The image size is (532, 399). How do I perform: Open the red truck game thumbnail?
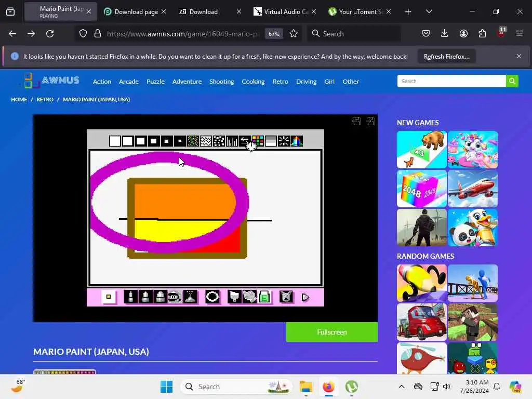click(422, 322)
